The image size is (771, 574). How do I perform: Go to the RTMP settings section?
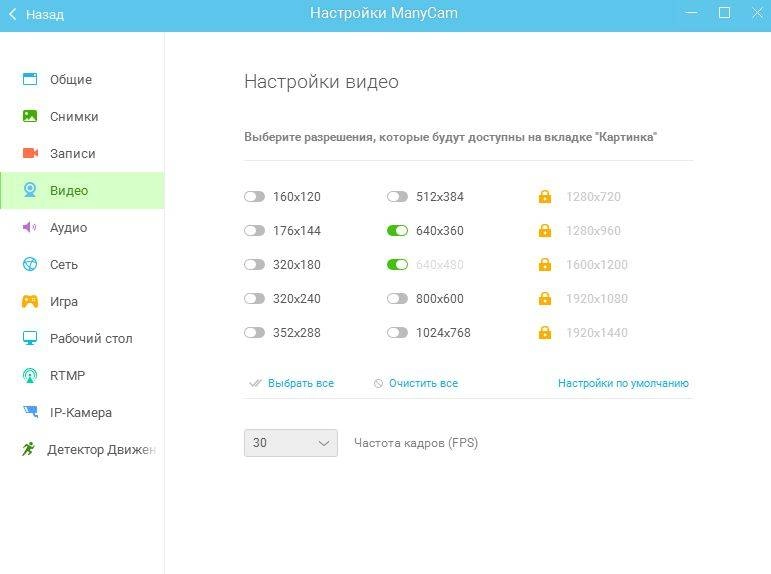coord(82,375)
